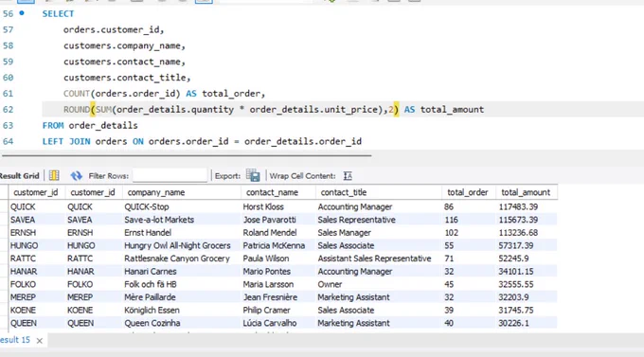644x357 pixels.
Task: Export recordset to file icon
Action: coord(253,175)
